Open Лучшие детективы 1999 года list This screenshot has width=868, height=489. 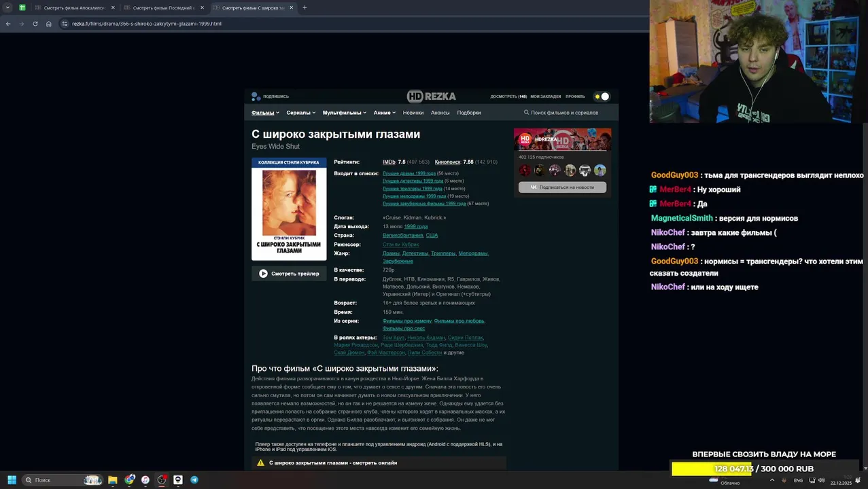click(413, 181)
